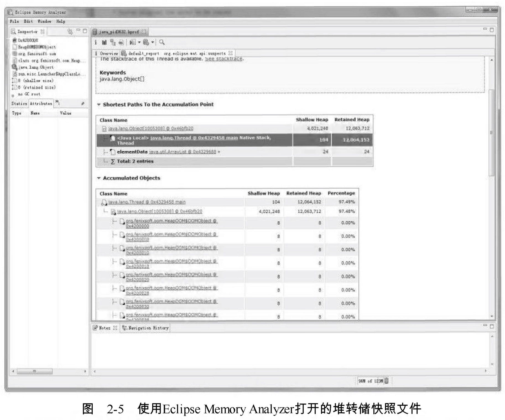This screenshot has width=505, height=420.
Task: Click the pin icon in Attributes tab bar
Action: coord(82,103)
